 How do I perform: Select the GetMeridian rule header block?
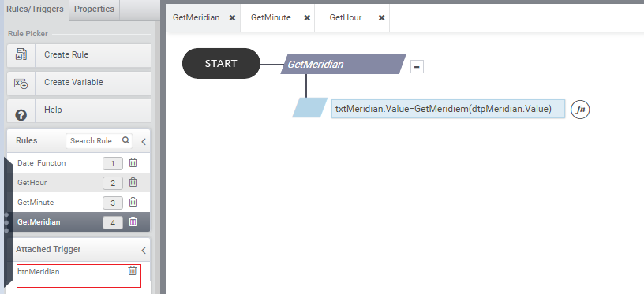343,65
